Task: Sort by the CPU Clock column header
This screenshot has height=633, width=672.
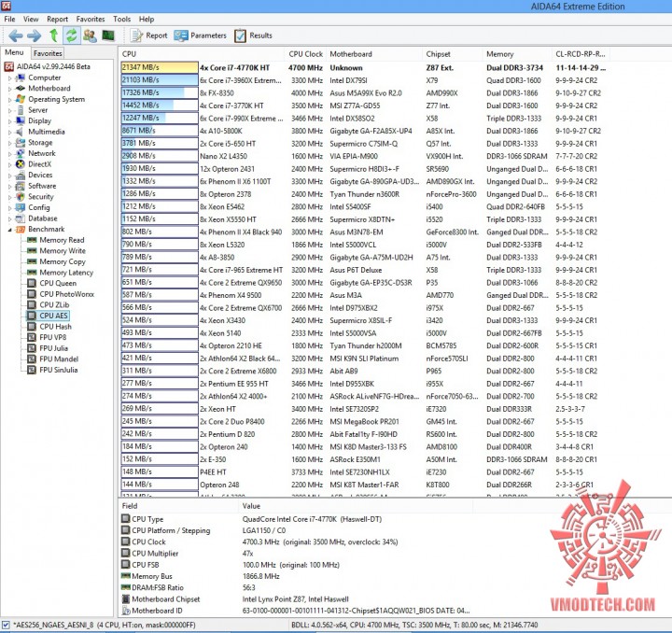Action: click(305, 54)
